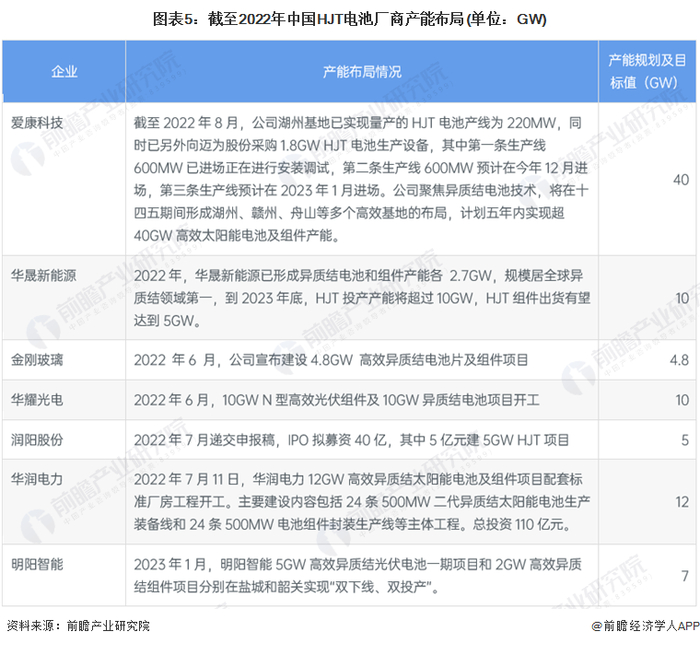Click the description starting '2022 年 7 月 11 日，华润电力 12GW'
This screenshot has width=700, height=645.
tap(362, 502)
